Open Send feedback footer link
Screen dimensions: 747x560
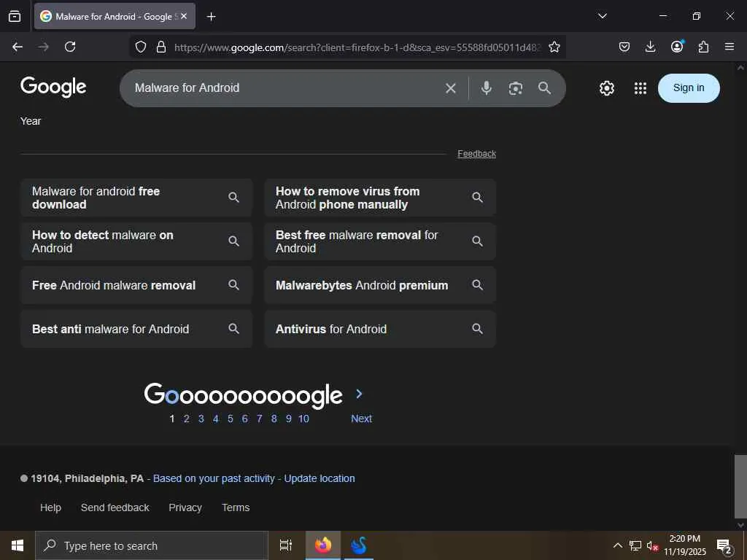115,507
